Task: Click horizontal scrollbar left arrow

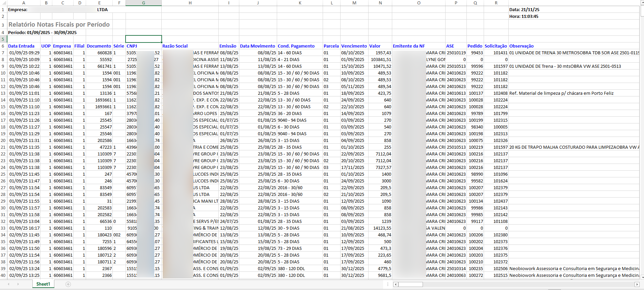Action: coord(396,284)
